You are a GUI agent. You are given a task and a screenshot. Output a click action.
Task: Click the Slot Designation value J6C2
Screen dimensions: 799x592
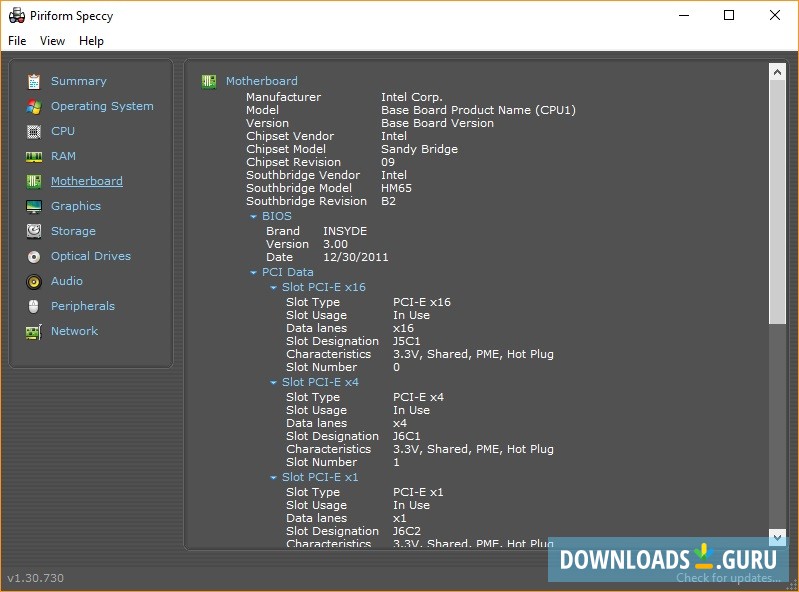407,531
